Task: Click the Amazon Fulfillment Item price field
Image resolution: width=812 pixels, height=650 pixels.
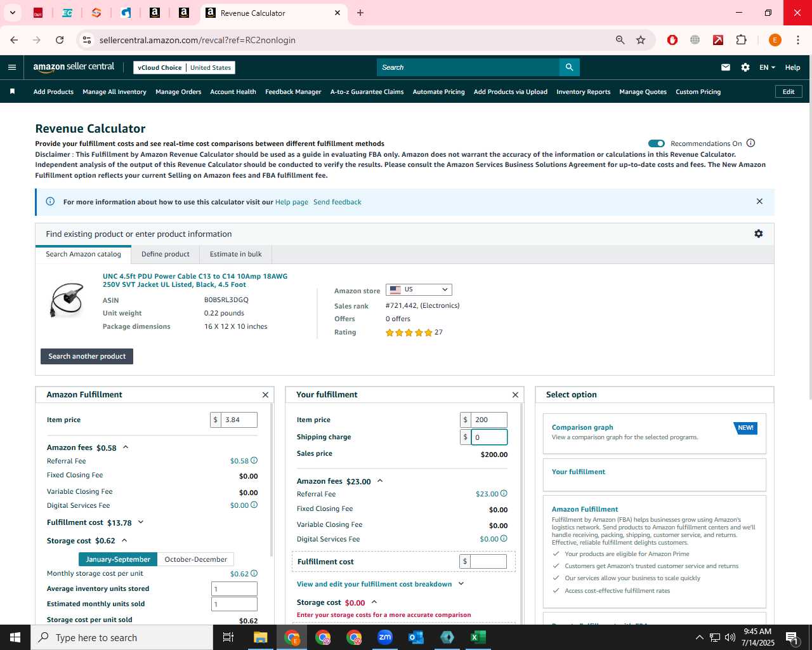Action: click(x=239, y=420)
